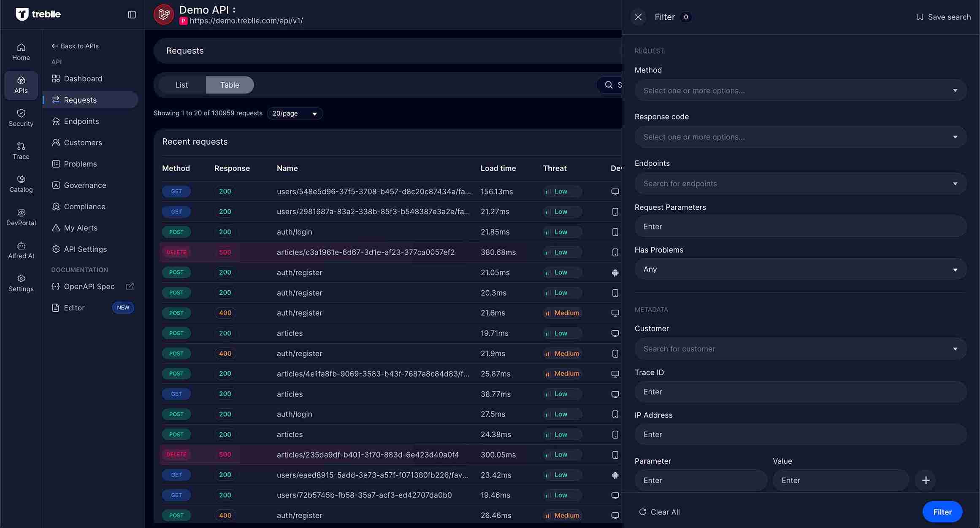The image size is (980, 528).
Task: Switch to List view
Action: 181,85
